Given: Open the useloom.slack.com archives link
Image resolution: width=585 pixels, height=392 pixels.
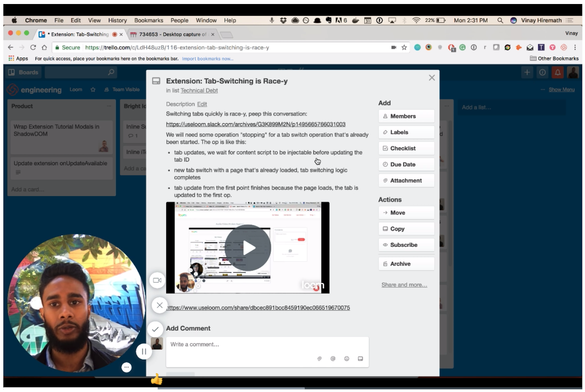Looking at the screenshot, I should click(x=256, y=124).
